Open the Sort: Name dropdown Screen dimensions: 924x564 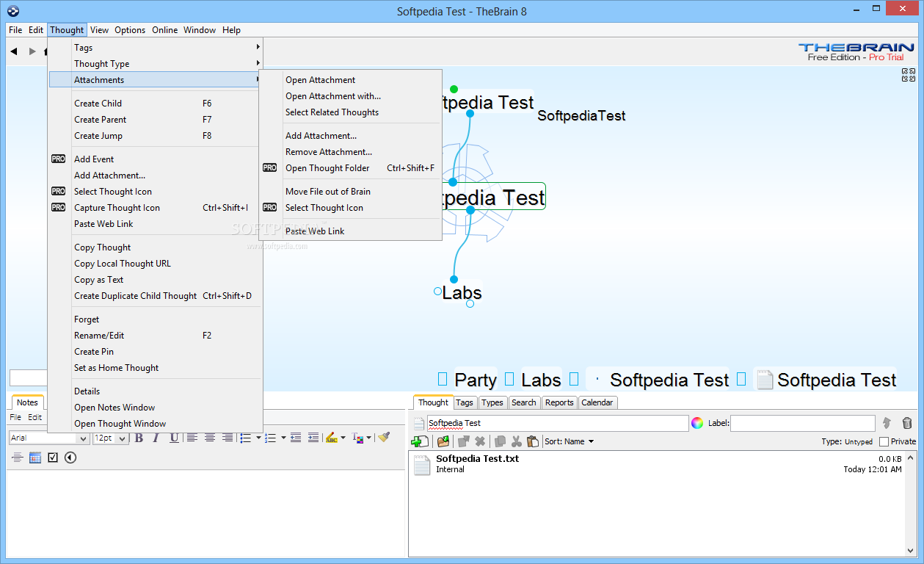pos(569,441)
